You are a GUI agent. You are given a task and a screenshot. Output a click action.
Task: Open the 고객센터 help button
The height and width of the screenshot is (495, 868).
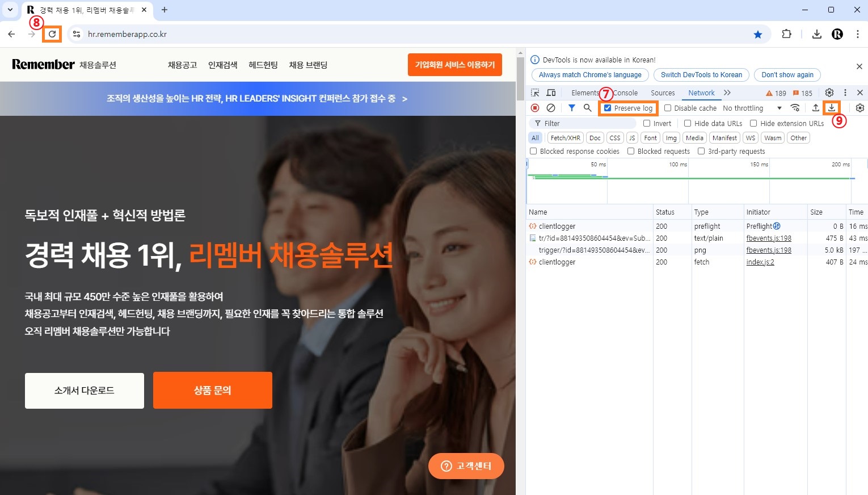coord(466,466)
